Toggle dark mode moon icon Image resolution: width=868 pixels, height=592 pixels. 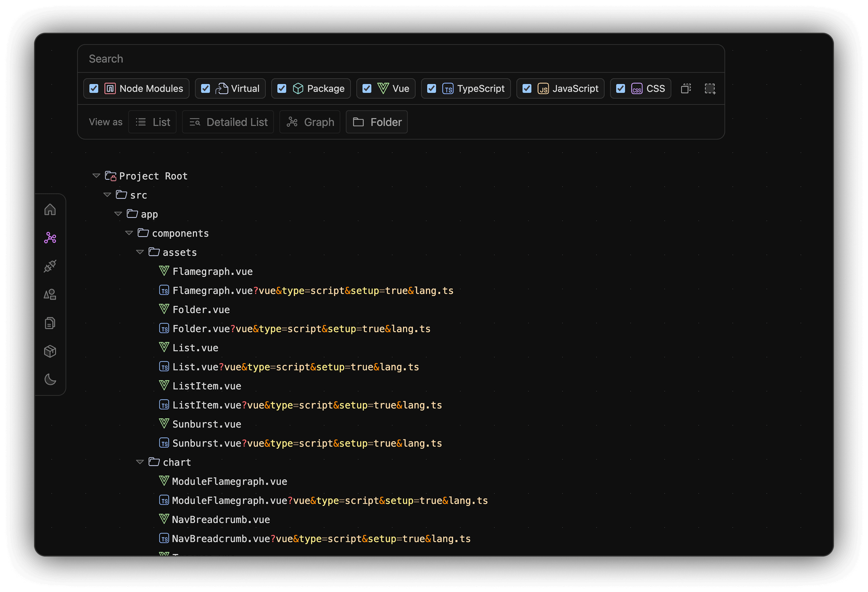50,380
